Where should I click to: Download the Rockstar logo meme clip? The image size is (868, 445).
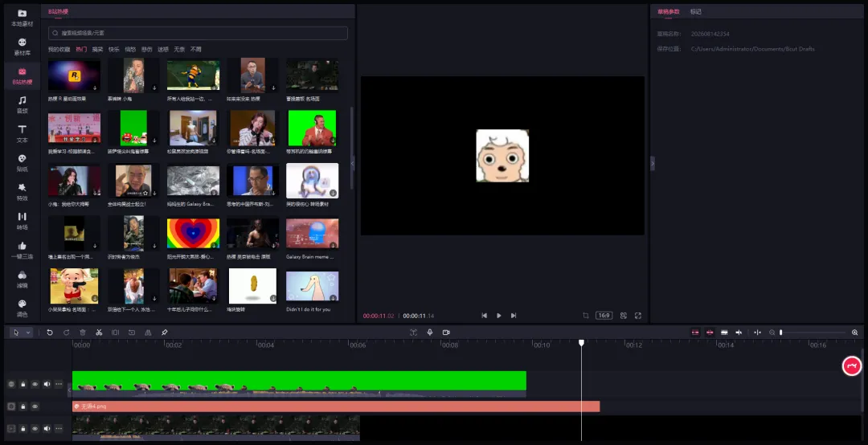pyautogui.click(x=95, y=88)
